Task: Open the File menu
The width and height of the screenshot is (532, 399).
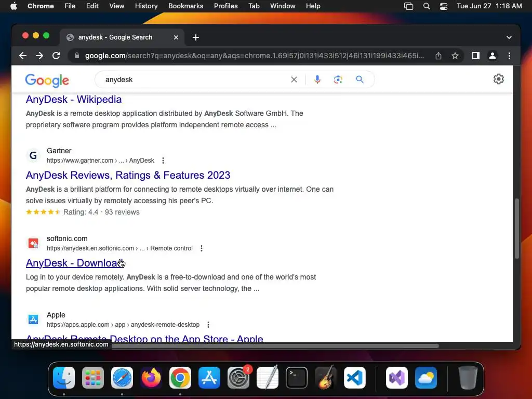Action: point(70,6)
